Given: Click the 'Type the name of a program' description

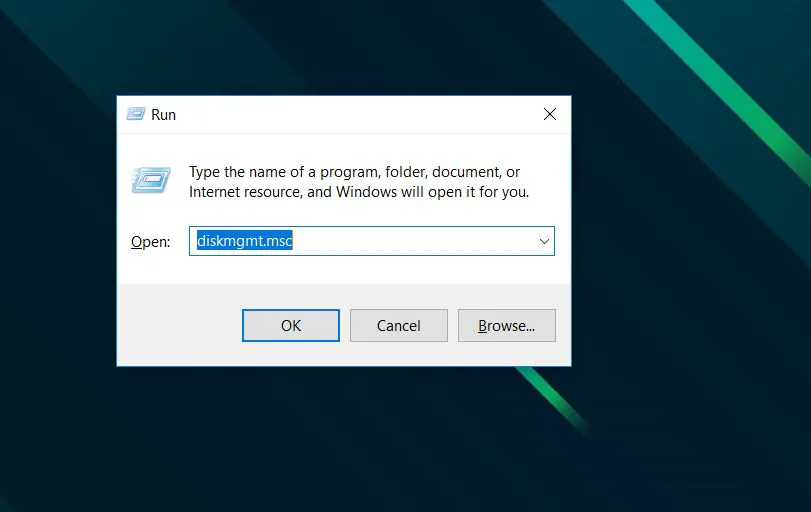Looking at the screenshot, I should tap(359, 182).
